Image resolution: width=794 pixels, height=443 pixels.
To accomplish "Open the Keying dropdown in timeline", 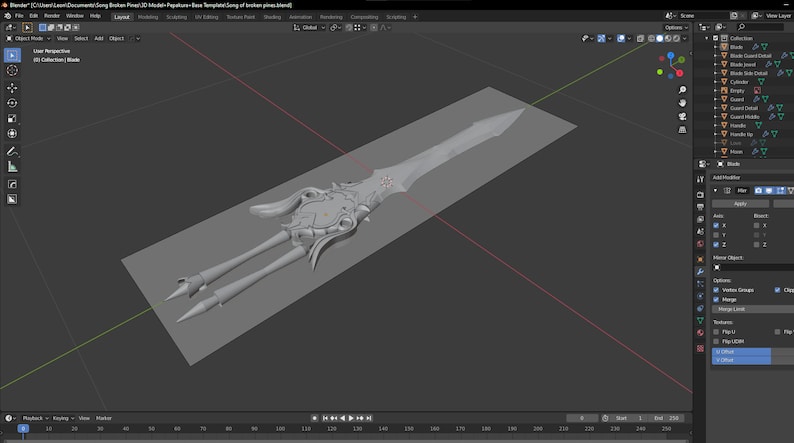I will pos(63,418).
